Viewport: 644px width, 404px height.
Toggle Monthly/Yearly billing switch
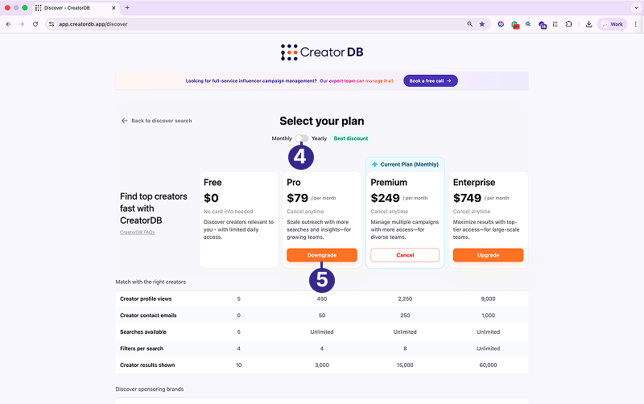pos(301,138)
